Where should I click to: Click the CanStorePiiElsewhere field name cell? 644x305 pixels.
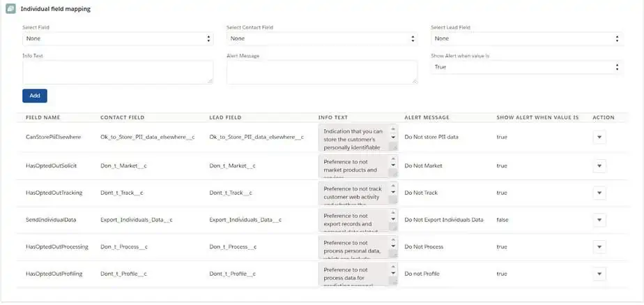pyautogui.click(x=54, y=137)
